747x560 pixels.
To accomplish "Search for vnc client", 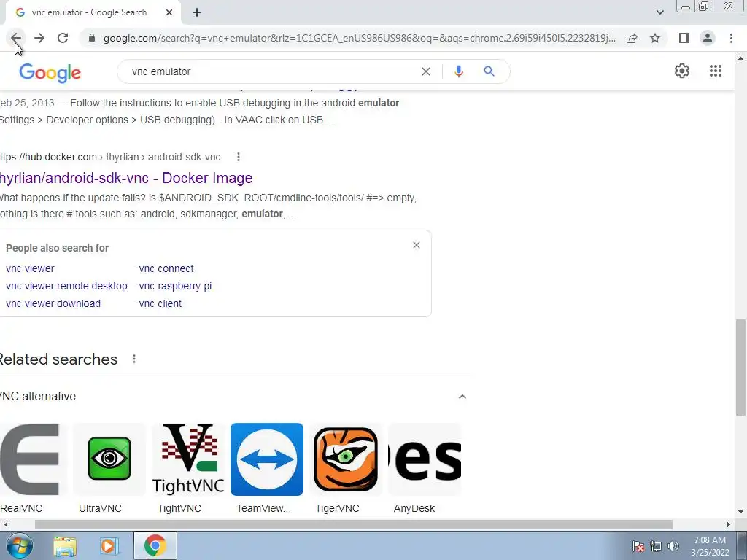I will point(160,304).
